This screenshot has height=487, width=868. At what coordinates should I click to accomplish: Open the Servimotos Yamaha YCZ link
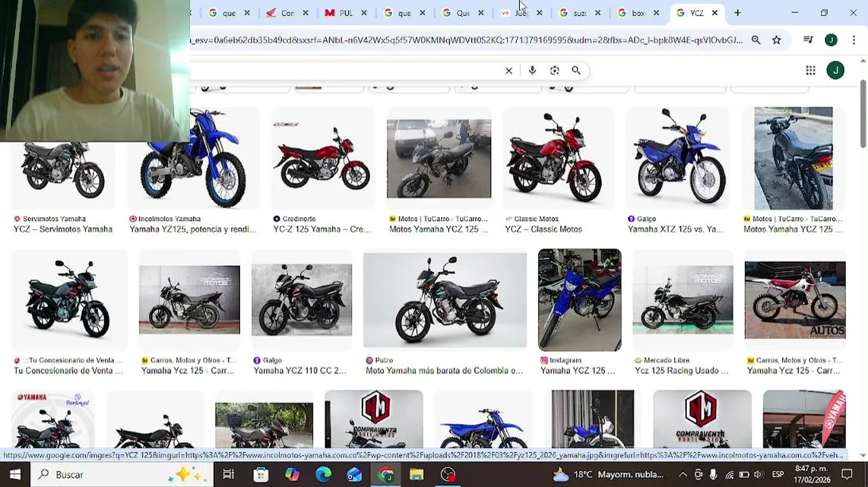point(63,229)
